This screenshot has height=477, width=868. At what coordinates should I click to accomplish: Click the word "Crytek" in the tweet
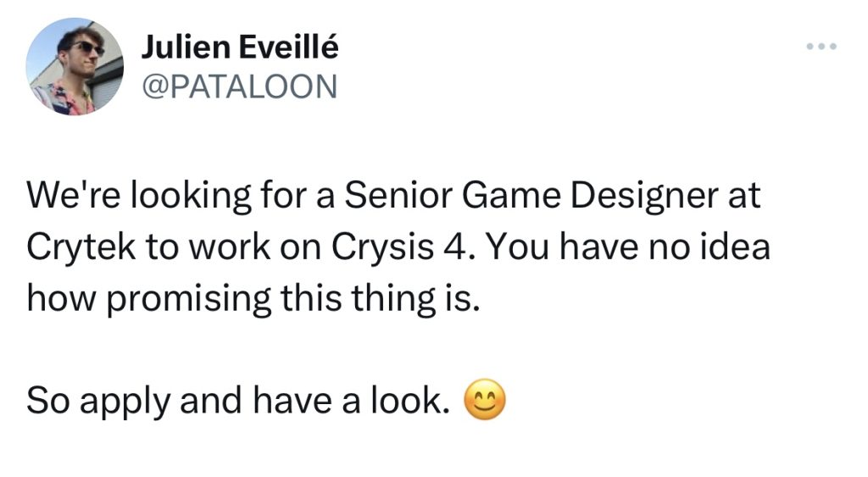(81, 247)
